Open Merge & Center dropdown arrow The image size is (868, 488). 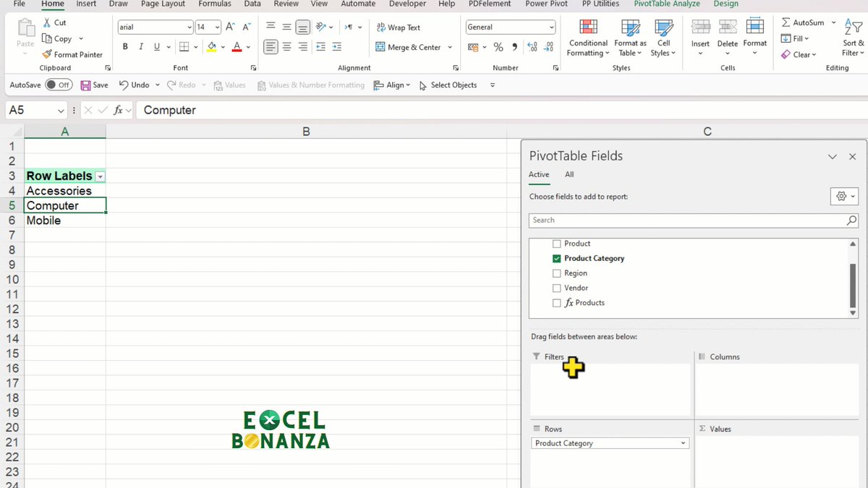(x=450, y=48)
